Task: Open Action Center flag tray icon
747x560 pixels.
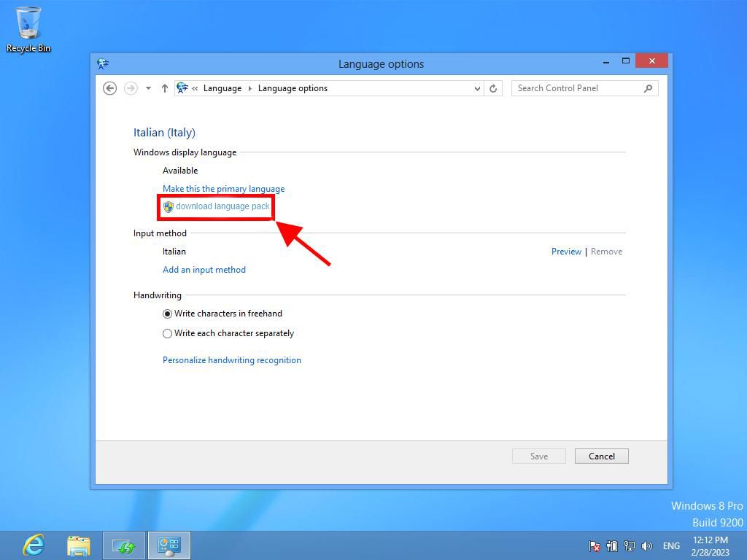Action: 594,546
